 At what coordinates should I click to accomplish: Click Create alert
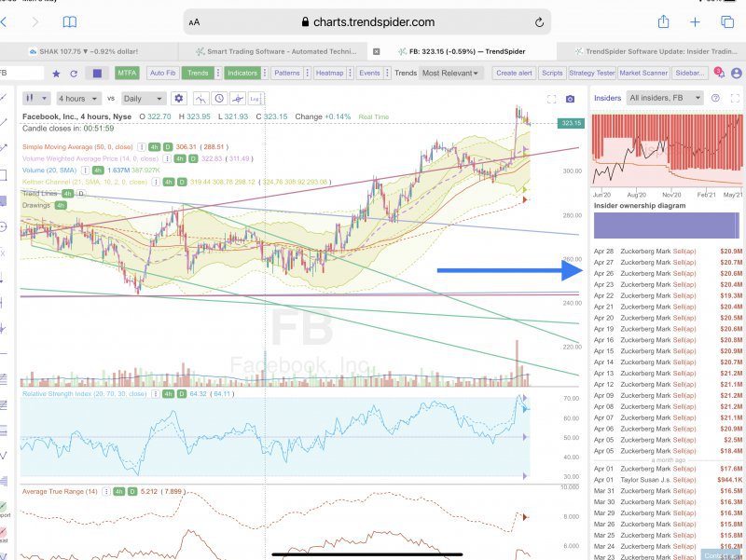pos(515,74)
